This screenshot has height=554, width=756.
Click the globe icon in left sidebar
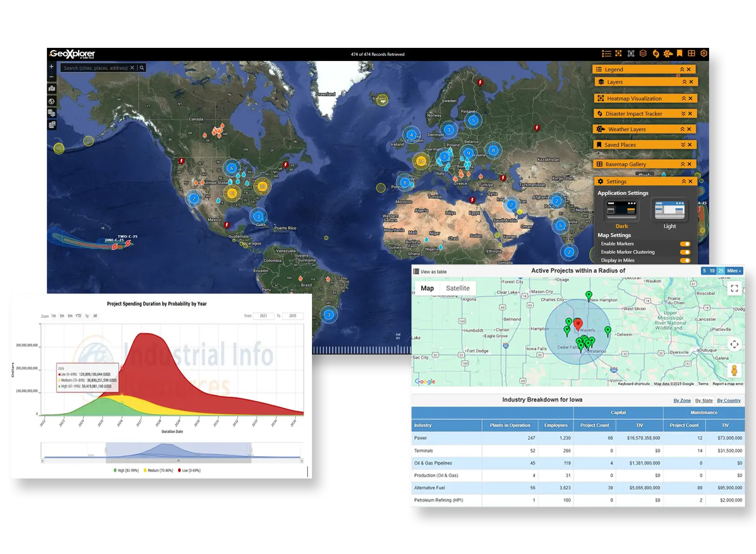point(51,101)
